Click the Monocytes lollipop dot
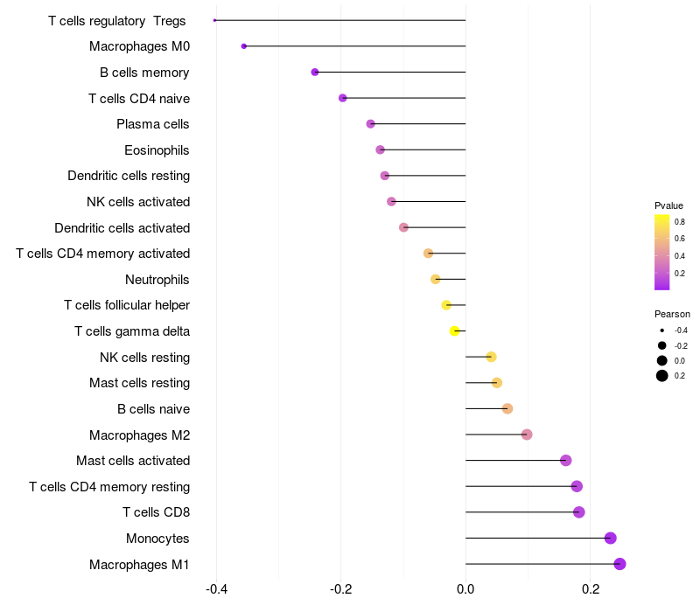Image resolution: width=700 pixels, height=612 pixels. click(611, 539)
